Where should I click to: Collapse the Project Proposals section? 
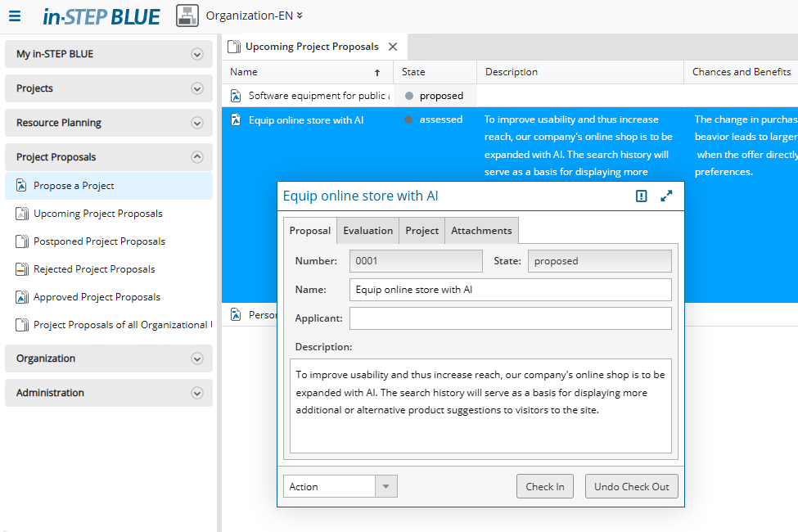pyautogui.click(x=196, y=157)
